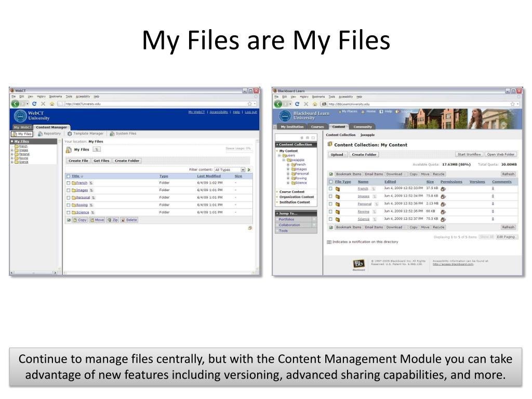Click the Get Files button
This screenshot has width=532, height=399.
(101, 161)
